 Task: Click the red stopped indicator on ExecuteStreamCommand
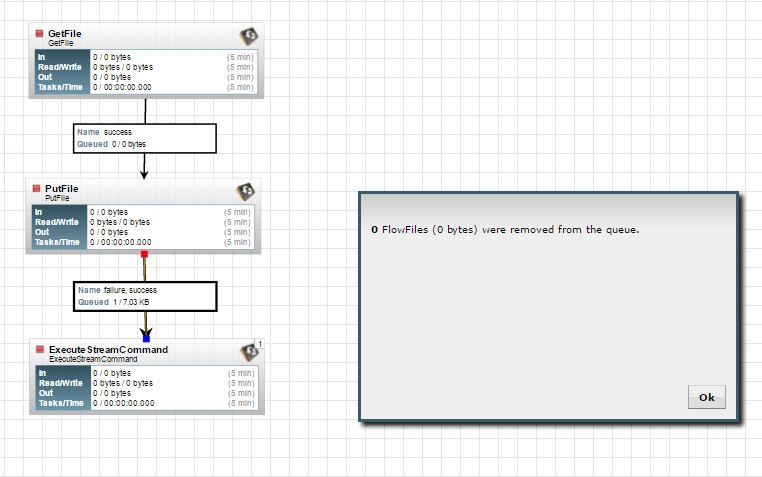pos(40,349)
